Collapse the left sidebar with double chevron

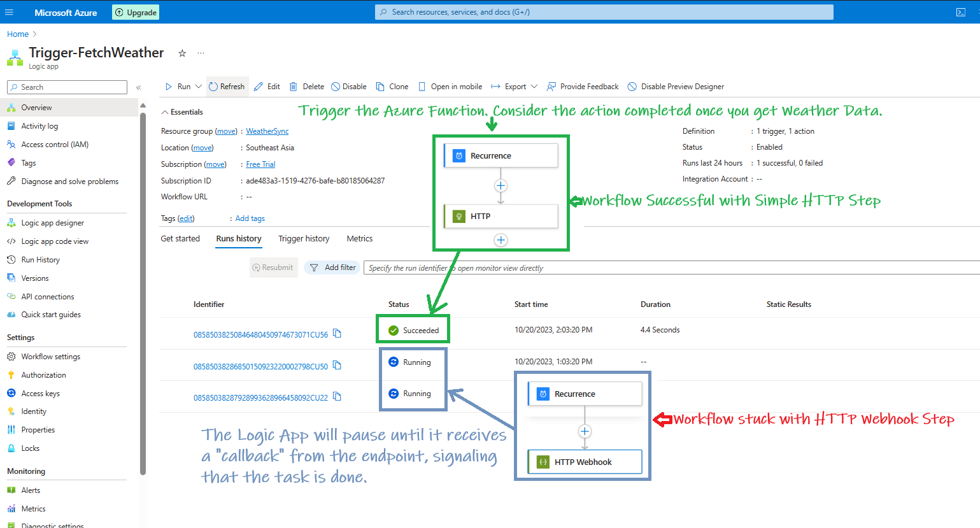pos(138,87)
